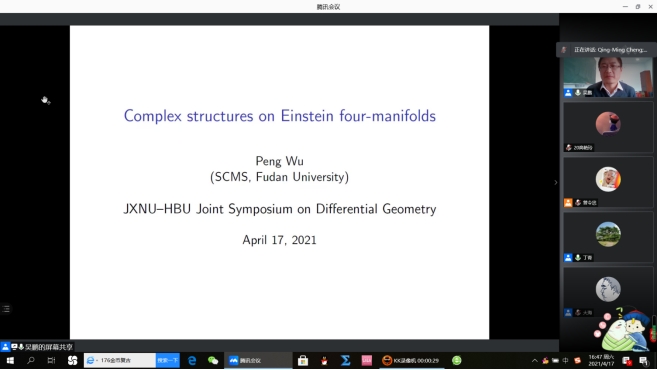Viewport: 657px width, 370px height.
Task: Open Task View on the taskbar
Action: tap(51, 360)
